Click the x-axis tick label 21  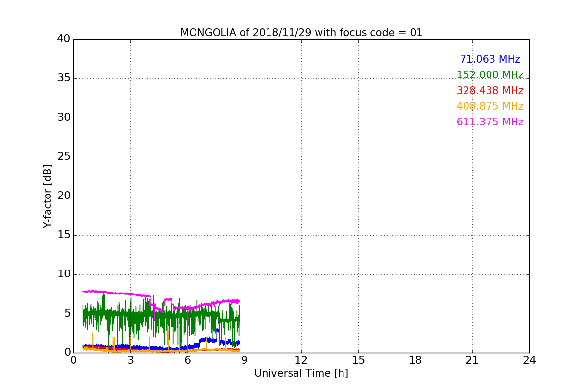click(x=472, y=360)
